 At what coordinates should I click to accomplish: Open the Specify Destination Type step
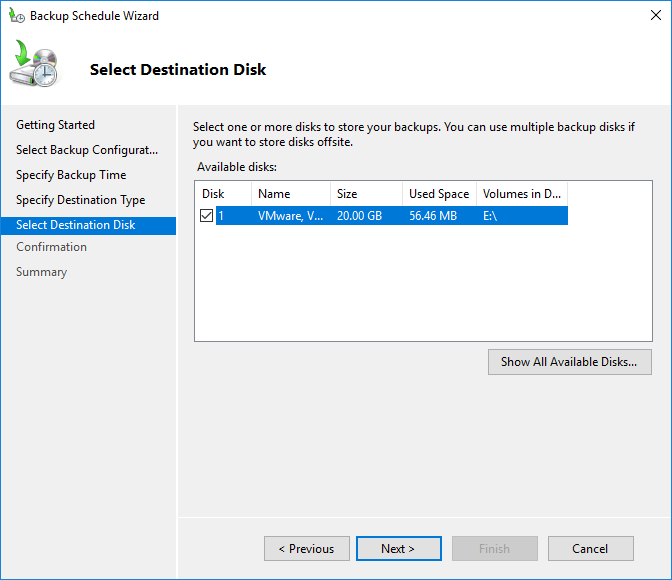click(81, 200)
